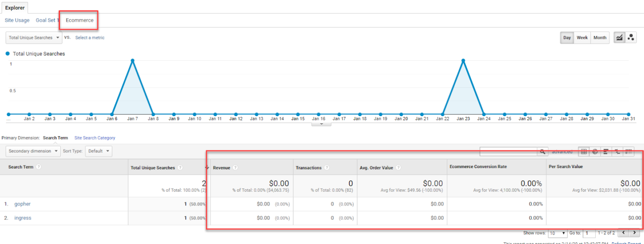
Task: Open the Total Unique Searches metric dropdown
Action: [34, 38]
